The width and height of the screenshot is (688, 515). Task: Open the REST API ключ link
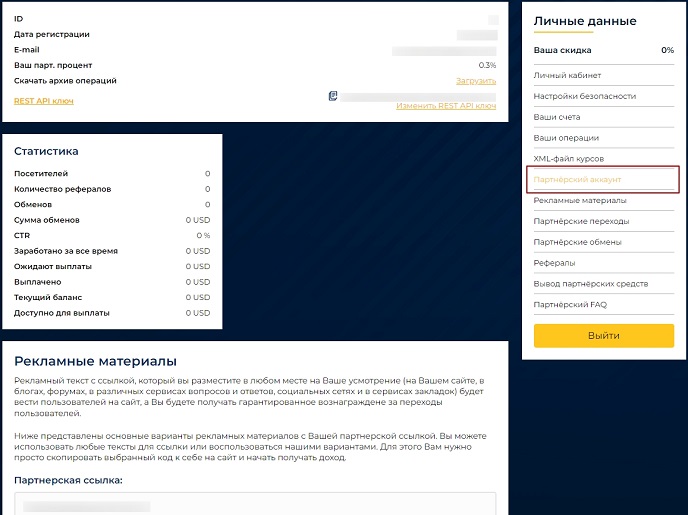click(44, 101)
